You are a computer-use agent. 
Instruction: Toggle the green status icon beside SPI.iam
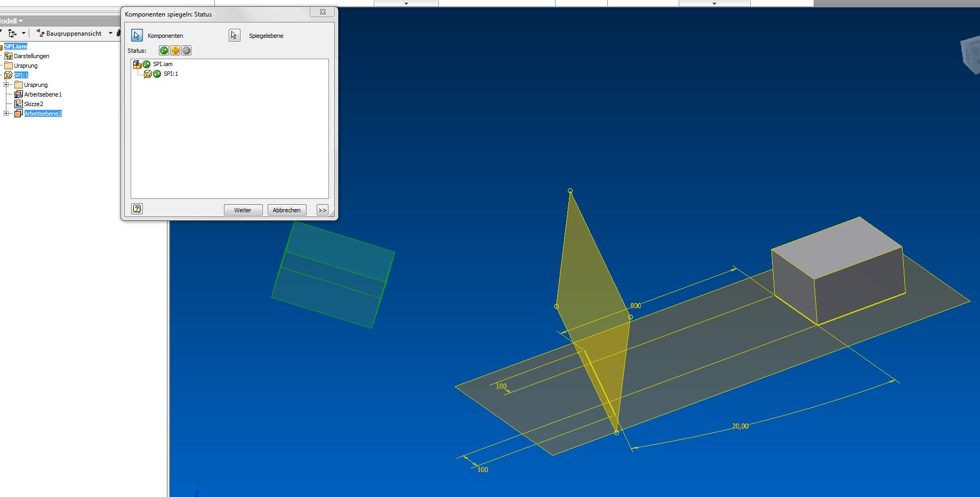(x=147, y=65)
